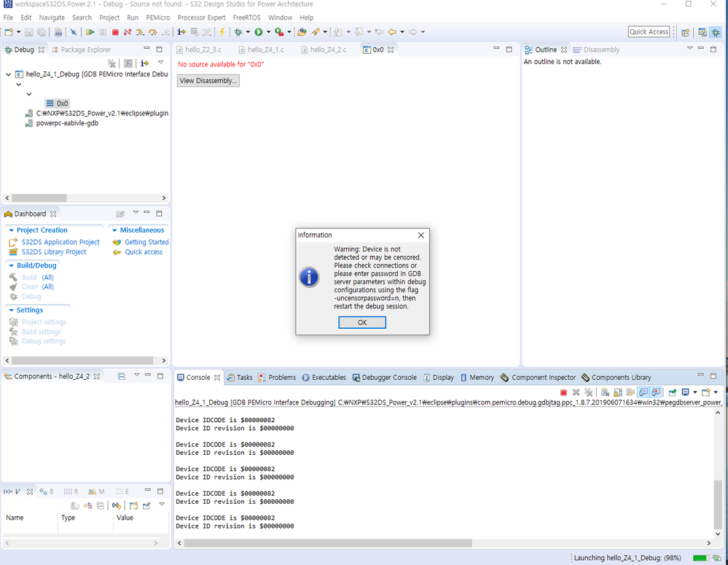Viewport: 728px width, 565px height.
Task: Open dropdown next to Display Selected Console
Action: [695, 392]
